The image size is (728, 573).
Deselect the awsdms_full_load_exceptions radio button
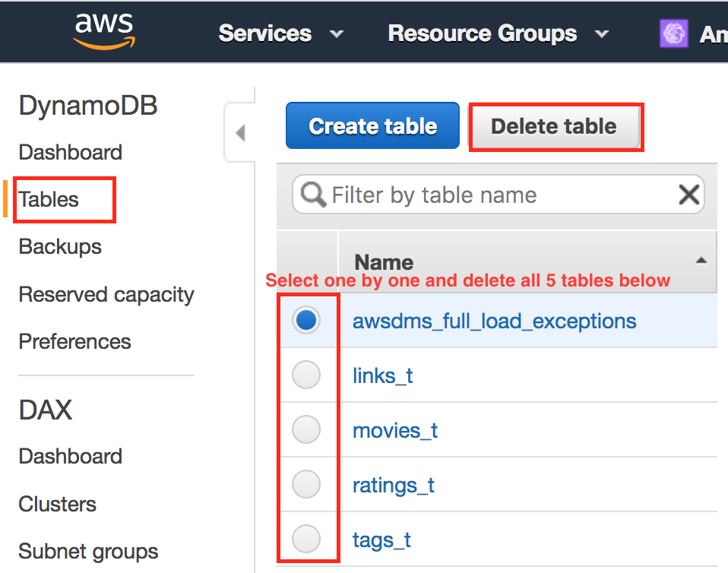pos(306,320)
